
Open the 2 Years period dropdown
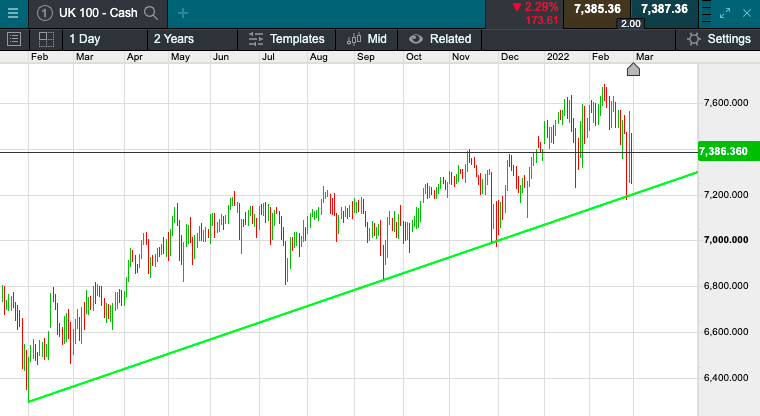tap(174, 39)
